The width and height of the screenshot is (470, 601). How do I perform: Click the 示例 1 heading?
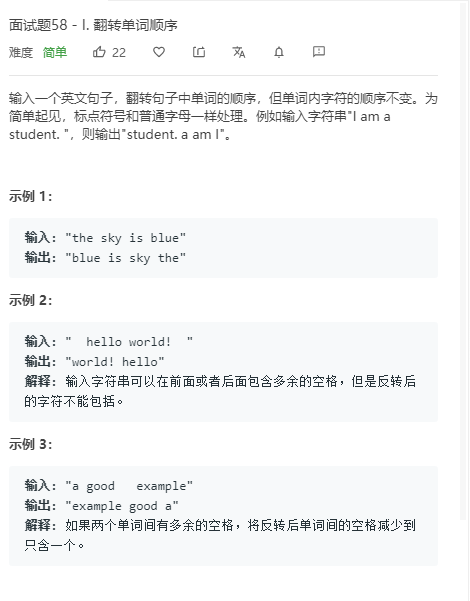point(31,196)
